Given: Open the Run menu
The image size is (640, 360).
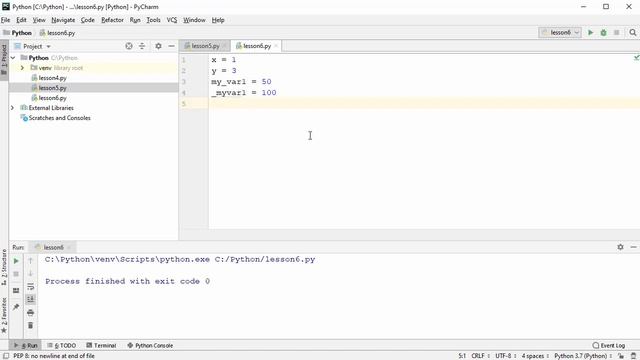Looking at the screenshot, I should click(x=135, y=20).
